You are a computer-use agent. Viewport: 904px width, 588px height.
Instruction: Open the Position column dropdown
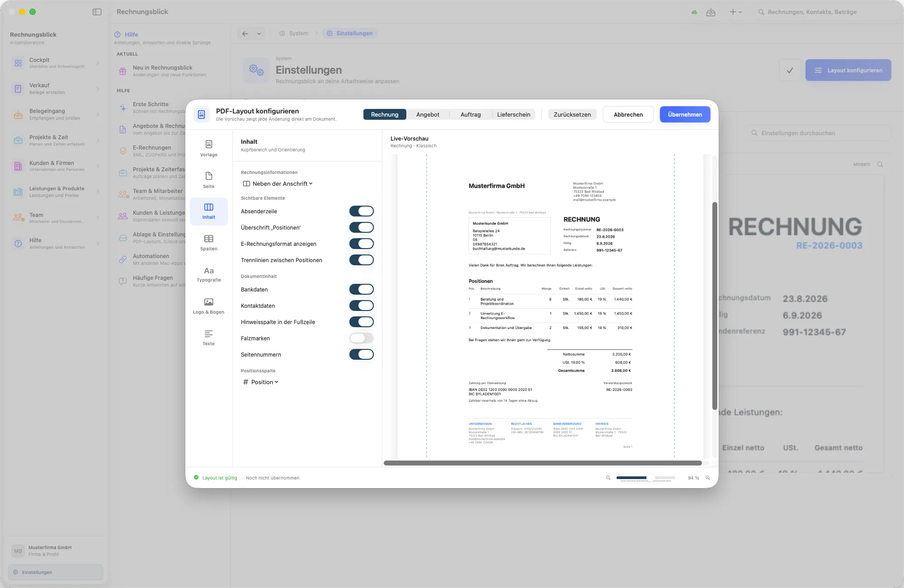point(260,382)
